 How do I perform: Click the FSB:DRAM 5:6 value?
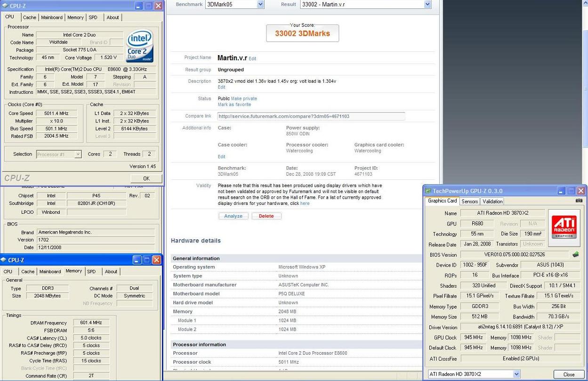91,331
